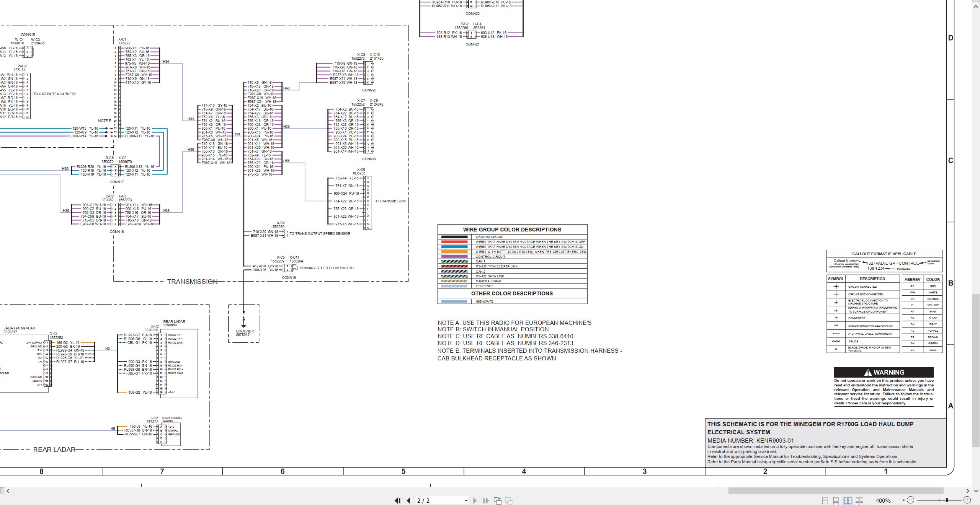Zoom in with the plus button
The image size is (980, 505).
coord(967,500)
